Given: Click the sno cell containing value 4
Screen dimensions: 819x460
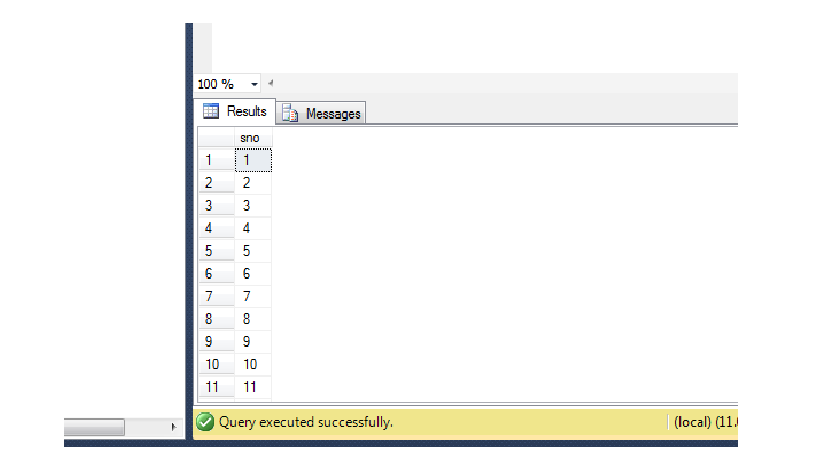Looking at the screenshot, I should [x=252, y=228].
